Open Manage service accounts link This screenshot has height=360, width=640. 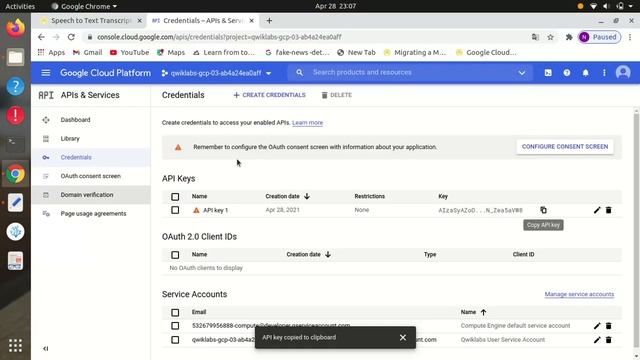tap(579, 294)
